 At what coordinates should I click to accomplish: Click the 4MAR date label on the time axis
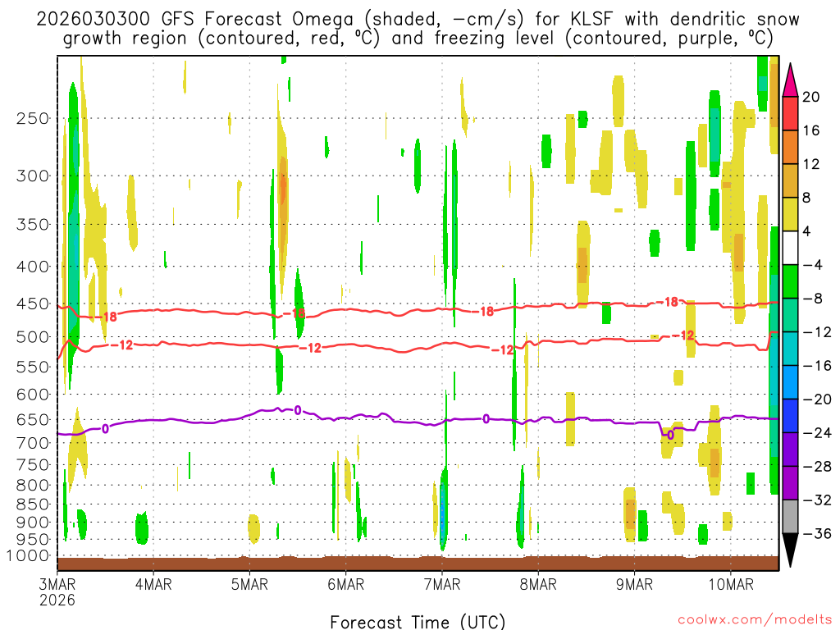tap(153, 584)
